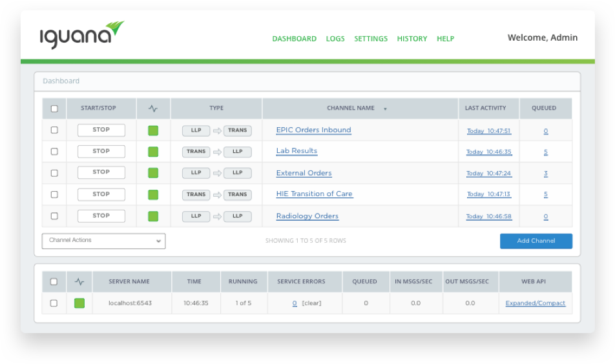Click LLP destination type in Lab Results row
The image size is (615, 364).
click(238, 152)
